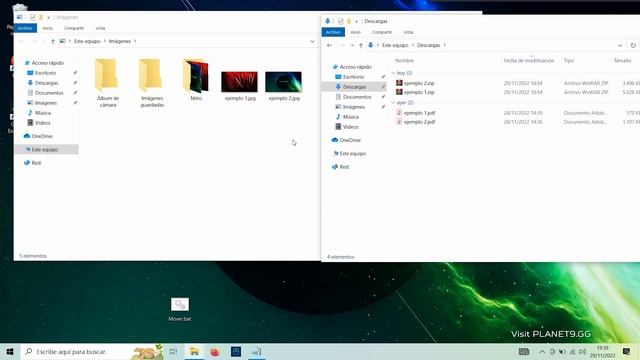Open the notification center icon

click(627, 351)
